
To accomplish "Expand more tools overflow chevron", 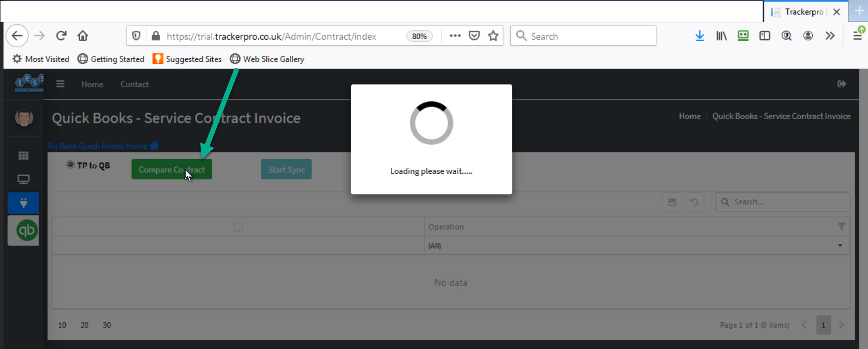I will coord(830,36).
